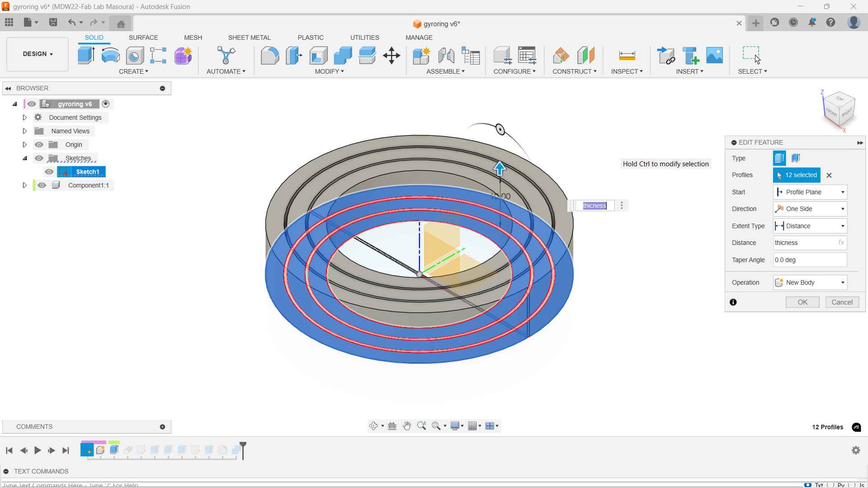This screenshot has height=488, width=868.
Task: Open the Bill of Materials icon
Action: coord(471,56)
